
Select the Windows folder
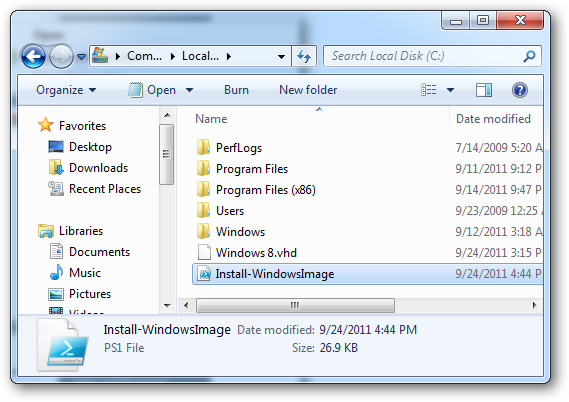[x=240, y=232]
